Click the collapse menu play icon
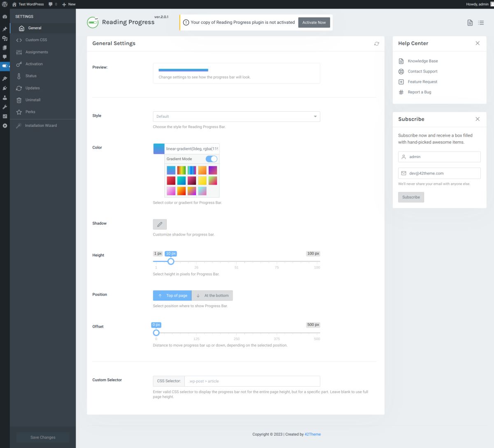 pyautogui.click(x=5, y=126)
